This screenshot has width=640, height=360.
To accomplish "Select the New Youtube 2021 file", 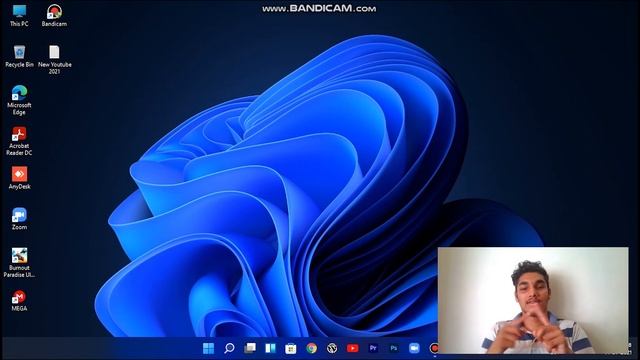I will 54,60.
